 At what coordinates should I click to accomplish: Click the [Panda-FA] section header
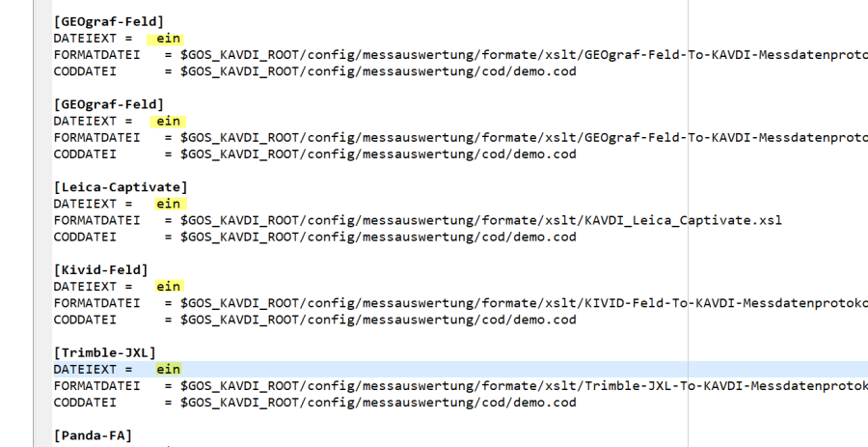click(x=93, y=435)
